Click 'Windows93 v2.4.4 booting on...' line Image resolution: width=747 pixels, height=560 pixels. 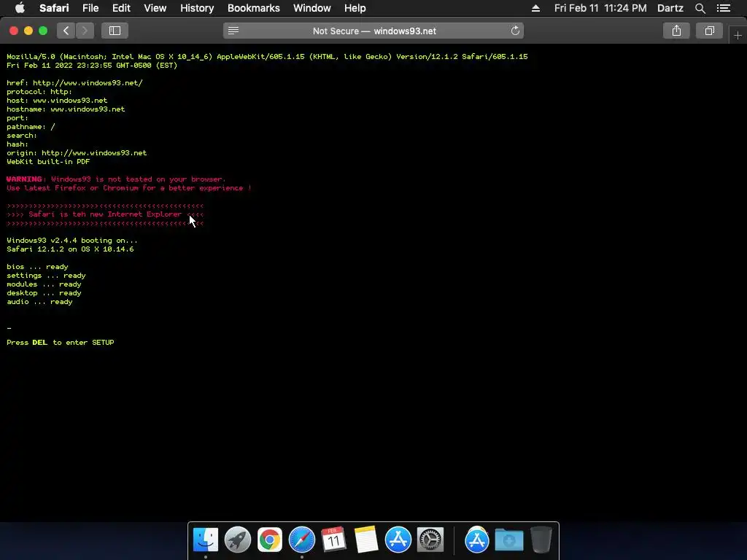coord(72,241)
